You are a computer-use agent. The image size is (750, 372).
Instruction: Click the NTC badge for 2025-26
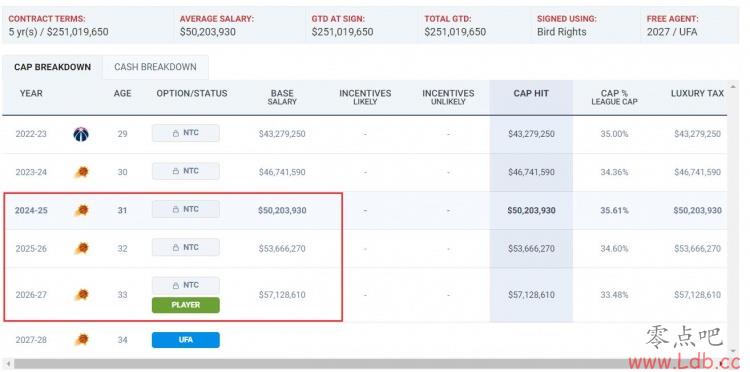click(x=186, y=248)
